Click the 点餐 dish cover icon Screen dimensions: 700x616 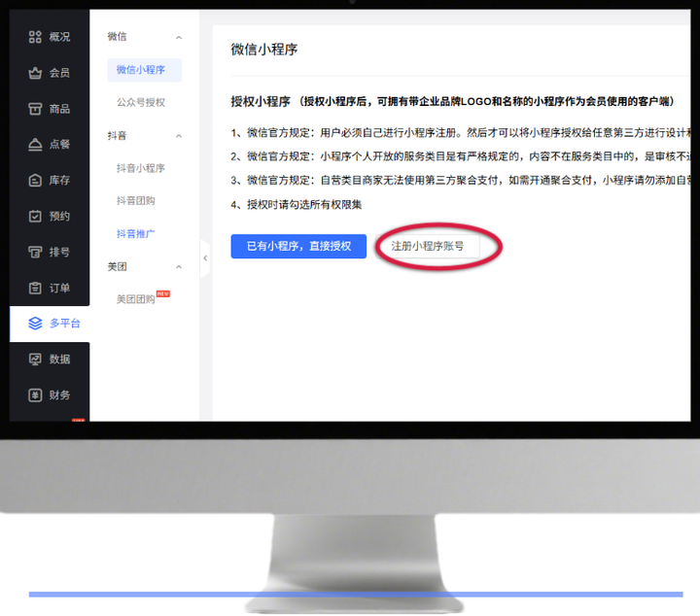[x=35, y=144]
